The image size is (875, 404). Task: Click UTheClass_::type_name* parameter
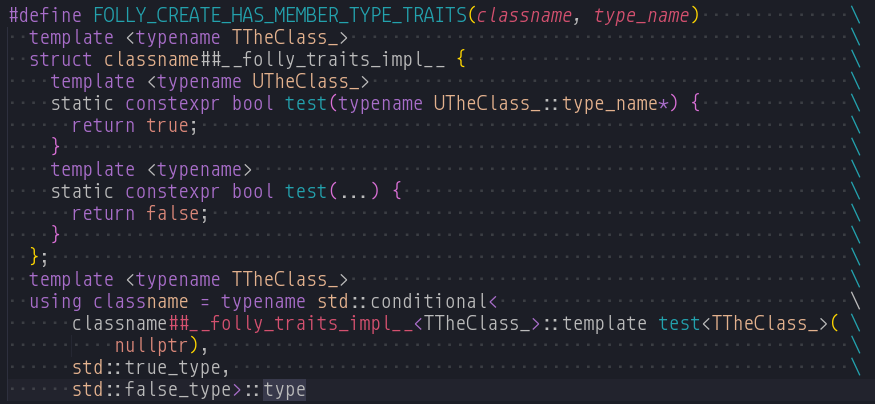coord(550,104)
